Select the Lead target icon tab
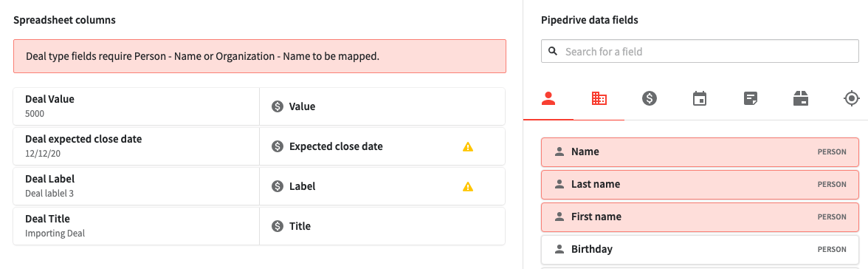The image size is (868, 269). (851, 99)
